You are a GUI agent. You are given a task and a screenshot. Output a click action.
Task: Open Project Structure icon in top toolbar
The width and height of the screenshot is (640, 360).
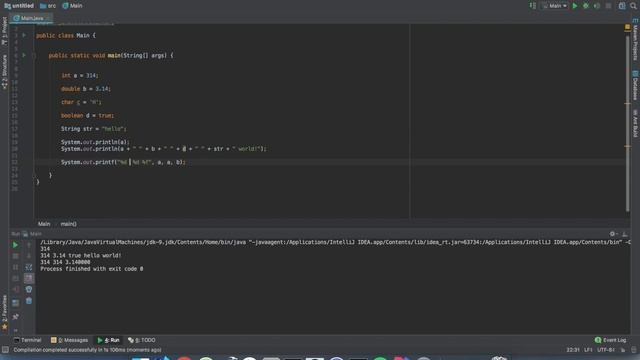coord(622,6)
